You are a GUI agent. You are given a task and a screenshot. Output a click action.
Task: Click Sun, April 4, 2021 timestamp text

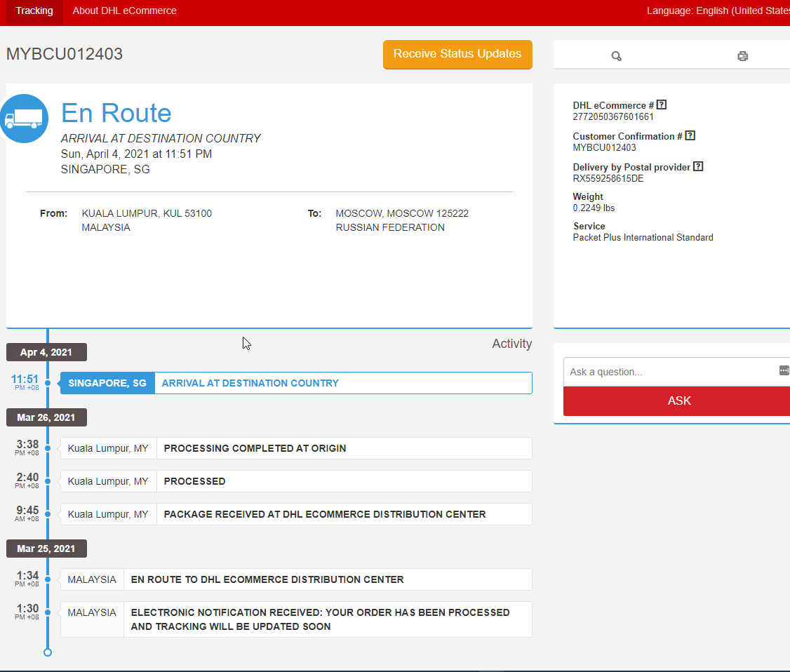[136, 154]
